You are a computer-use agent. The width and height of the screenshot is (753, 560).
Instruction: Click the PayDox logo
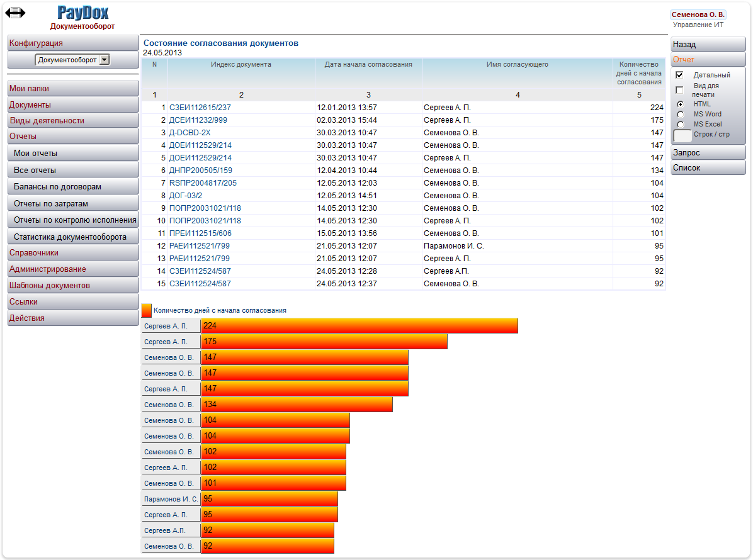tap(82, 13)
